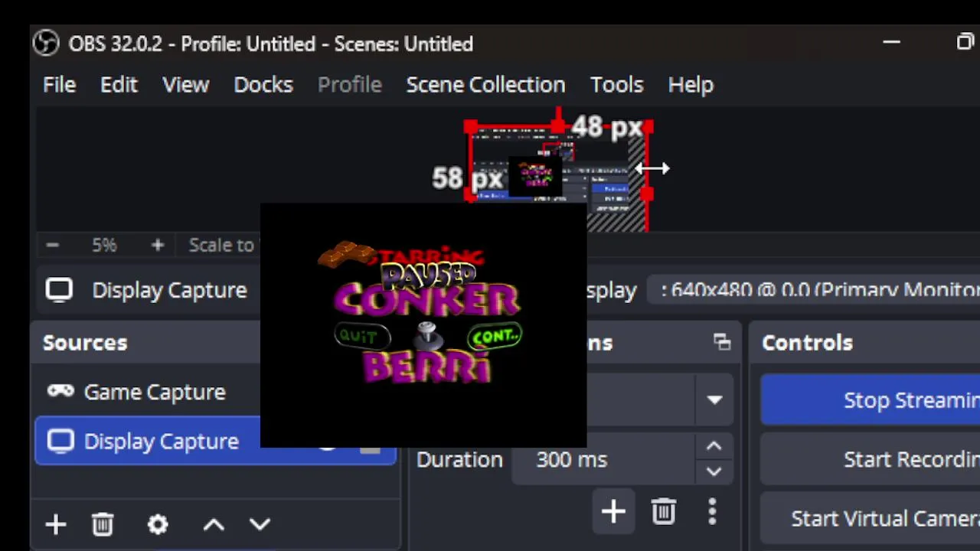Open the Help menu
980x551 pixels.
[691, 85]
